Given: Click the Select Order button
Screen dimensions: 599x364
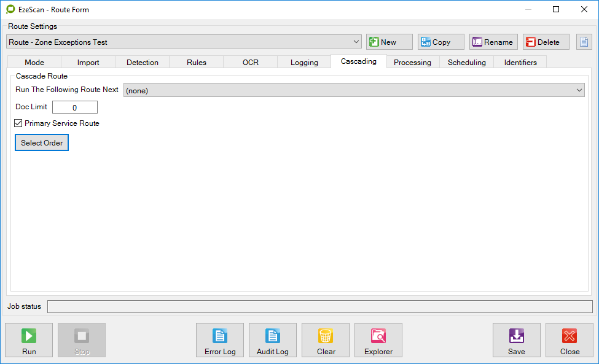Looking at the screenshot, I should (42, 143).
